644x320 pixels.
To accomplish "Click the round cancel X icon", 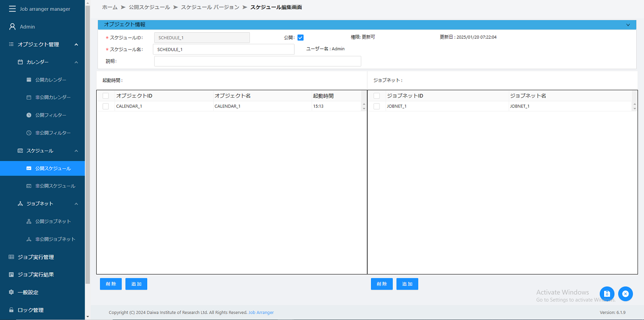I will (x=626, y=294).
